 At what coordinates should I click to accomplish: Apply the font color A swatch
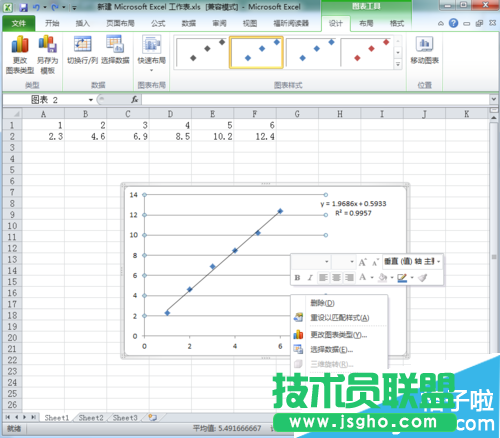tap(363, 277)
